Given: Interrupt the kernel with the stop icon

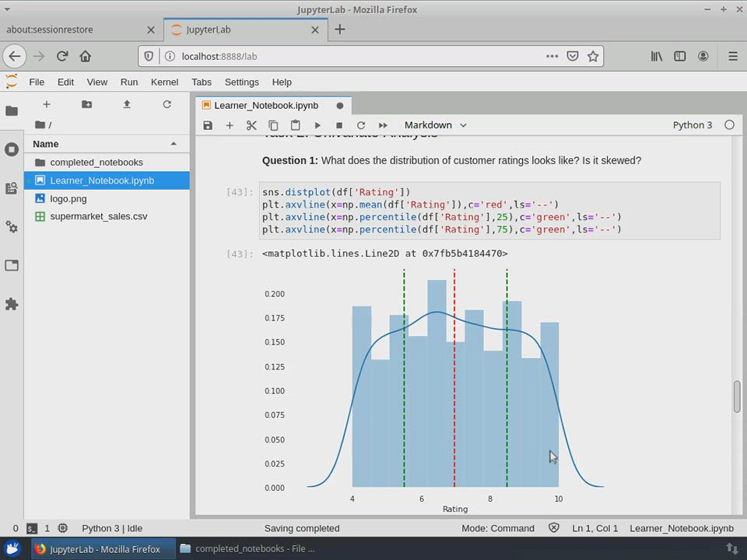Looking at the screenshot, I should point(339,125).
